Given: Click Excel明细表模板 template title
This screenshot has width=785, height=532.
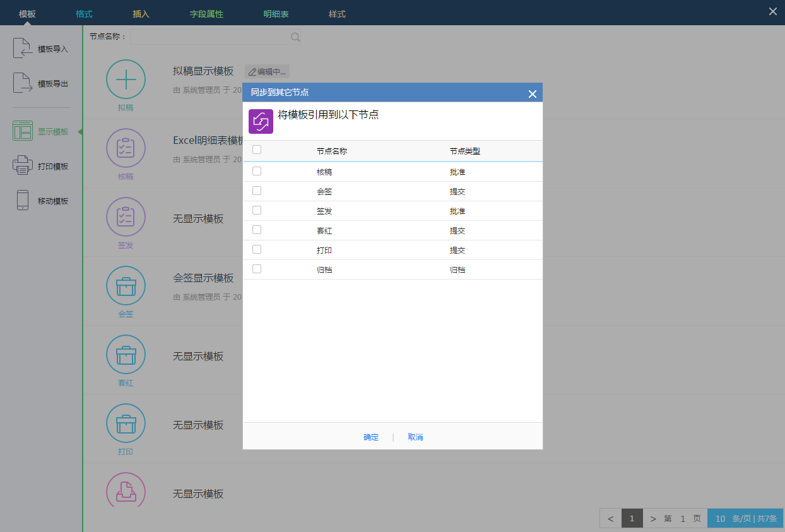Looking at the screenshot, I should [208, 140].
